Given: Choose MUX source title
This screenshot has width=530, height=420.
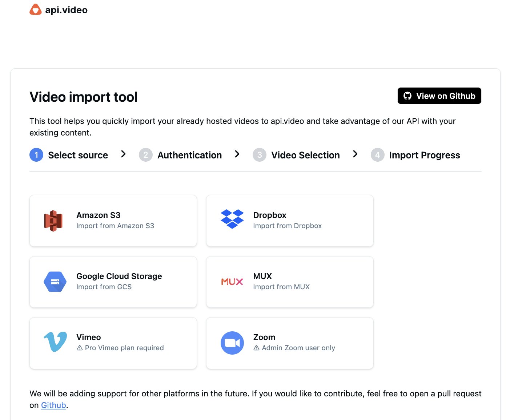Looking at the screenshot, I should pos(262,276).
